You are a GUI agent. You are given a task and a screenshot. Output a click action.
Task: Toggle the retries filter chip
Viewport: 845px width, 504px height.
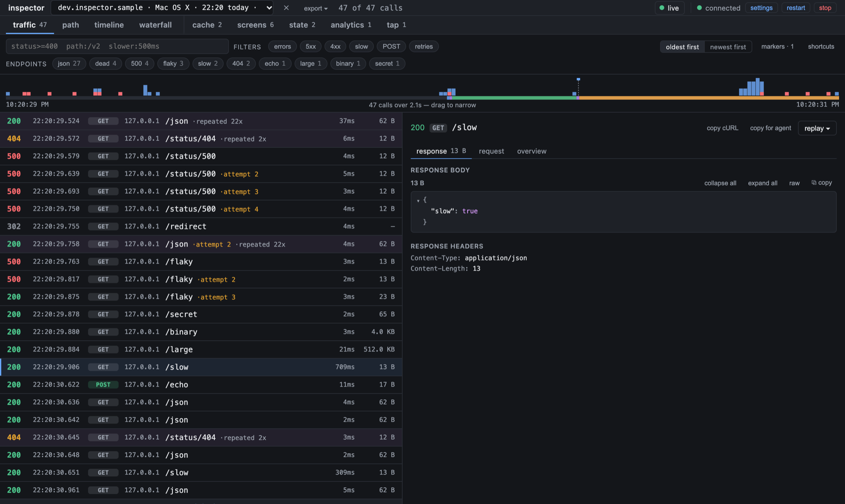(424, 46)
